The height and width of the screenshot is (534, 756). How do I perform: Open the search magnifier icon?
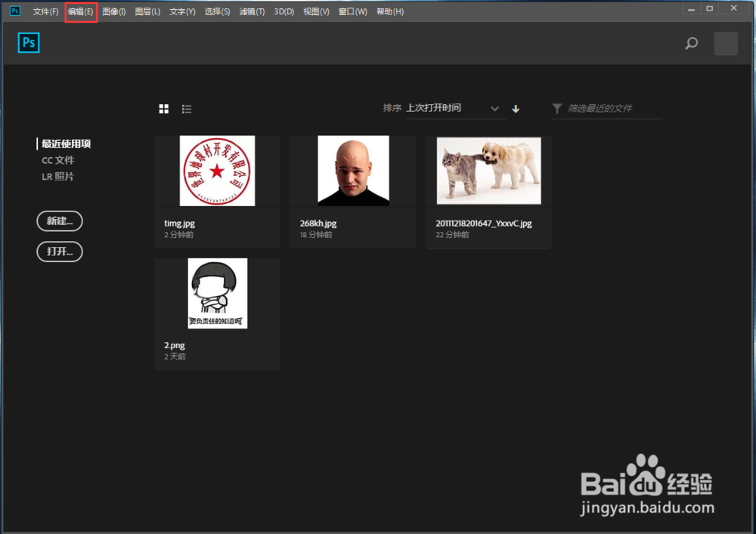coord(692,43)
